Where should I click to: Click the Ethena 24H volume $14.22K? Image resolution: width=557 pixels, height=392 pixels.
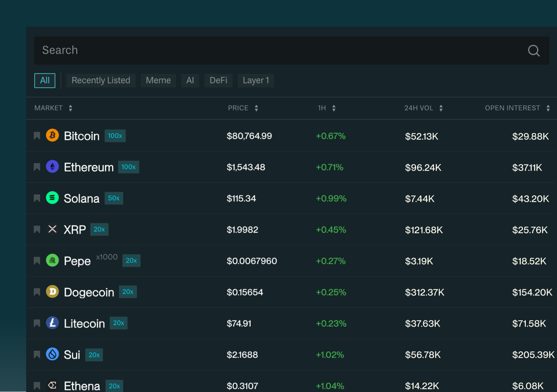[422, 386]
